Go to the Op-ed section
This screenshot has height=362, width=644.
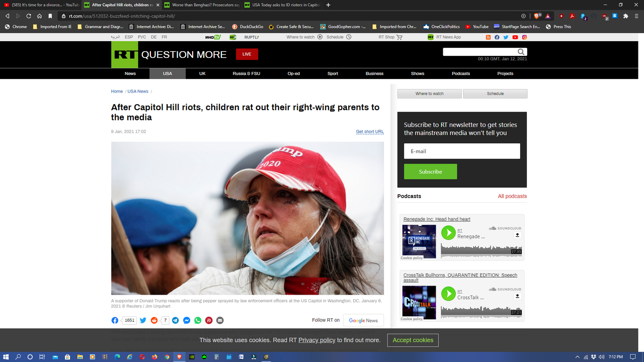click(294, 73)
